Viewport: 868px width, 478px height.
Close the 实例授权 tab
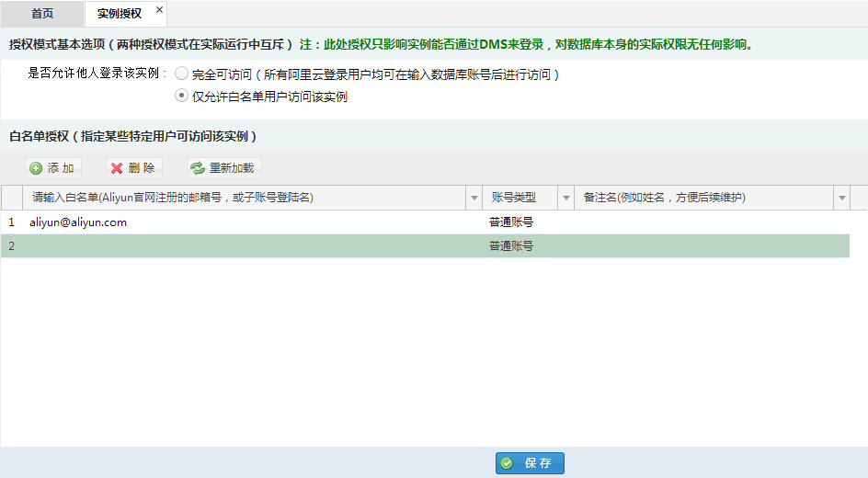[x=159, y=9]
